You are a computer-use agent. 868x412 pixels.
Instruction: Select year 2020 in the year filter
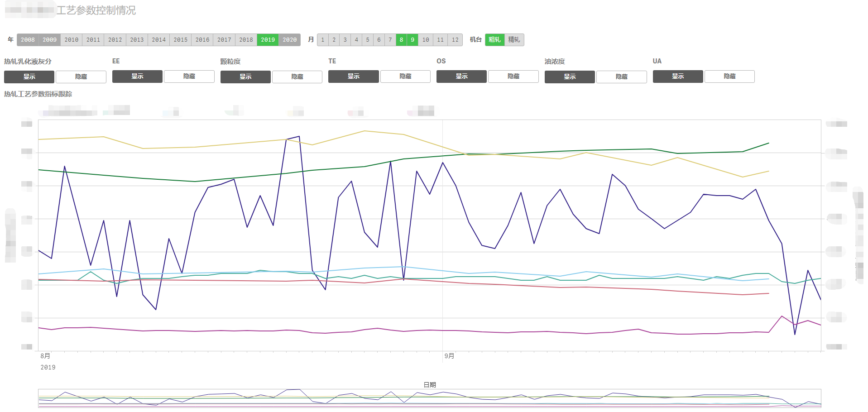(289, 40)
